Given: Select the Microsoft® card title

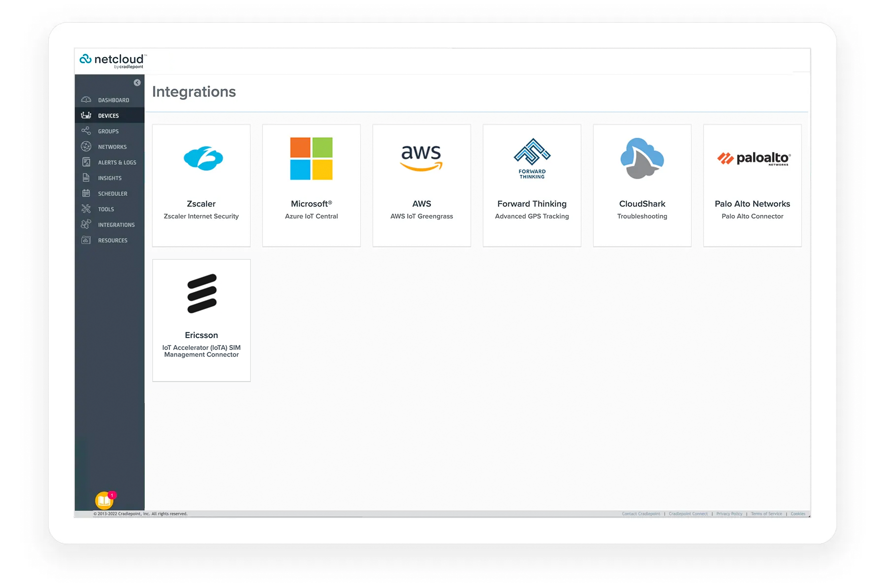Looking at the screenshot, I should 312,204.
